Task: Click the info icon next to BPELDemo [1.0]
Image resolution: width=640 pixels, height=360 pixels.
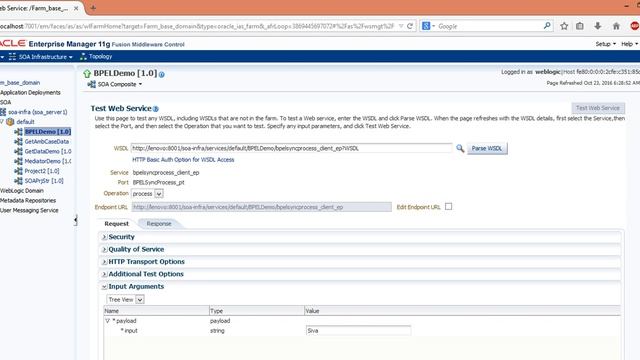Action: (162, 74)
